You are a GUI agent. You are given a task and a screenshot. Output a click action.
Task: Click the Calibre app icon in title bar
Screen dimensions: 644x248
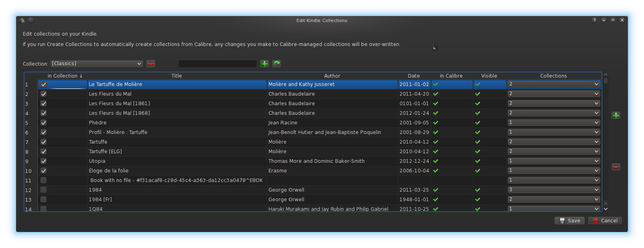point(22,20)
